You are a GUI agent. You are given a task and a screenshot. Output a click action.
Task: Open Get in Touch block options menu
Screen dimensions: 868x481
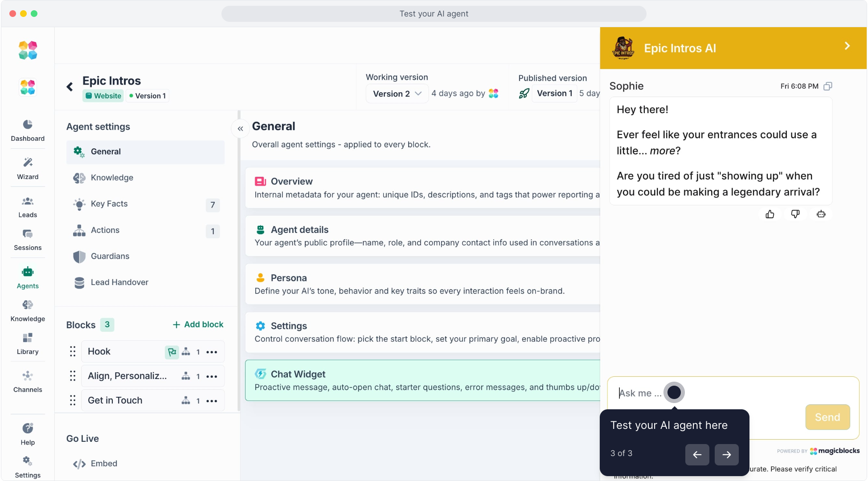212,401
